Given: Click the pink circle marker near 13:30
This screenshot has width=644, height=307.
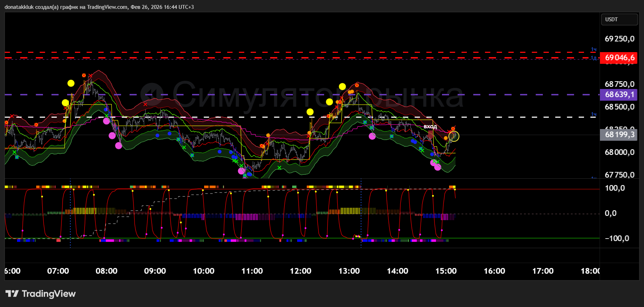Looking at the screenshot, I should coord(372,136).
